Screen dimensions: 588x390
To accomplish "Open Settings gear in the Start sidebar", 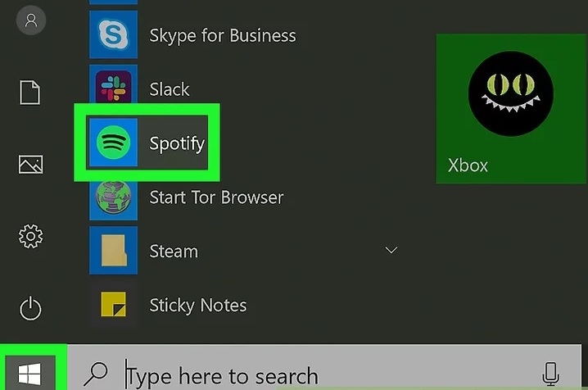I will (x=31, y=236).
